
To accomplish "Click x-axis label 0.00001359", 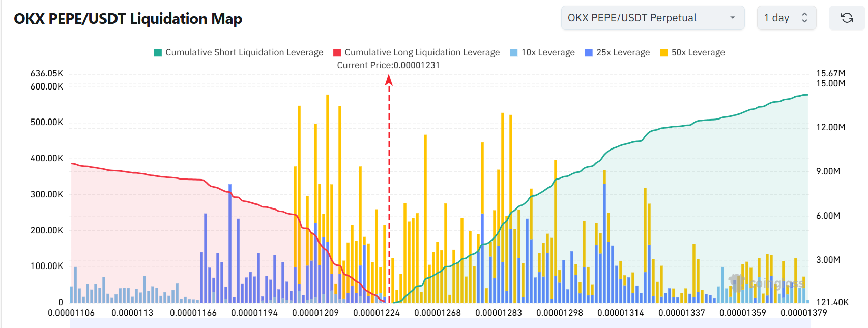I will pyautogui.click(x=743, y=313).
